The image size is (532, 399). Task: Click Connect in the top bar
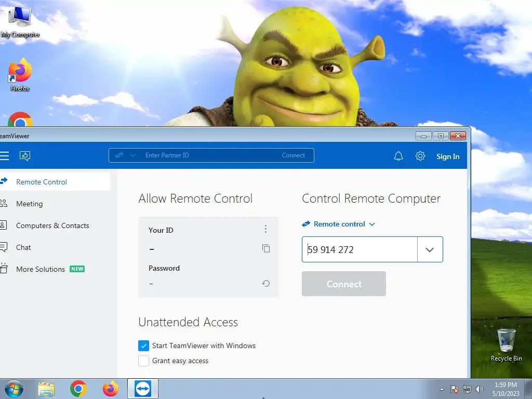click(294, 155)
